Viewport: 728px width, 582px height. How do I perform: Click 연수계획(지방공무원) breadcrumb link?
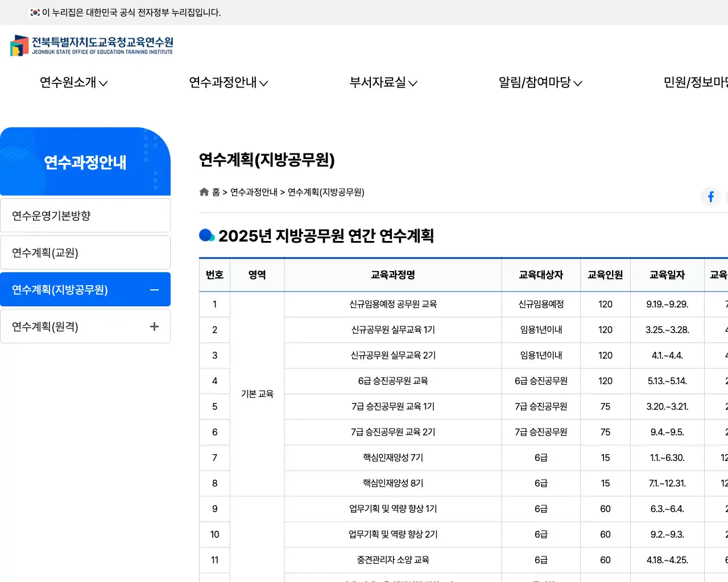tap(326, 192)
